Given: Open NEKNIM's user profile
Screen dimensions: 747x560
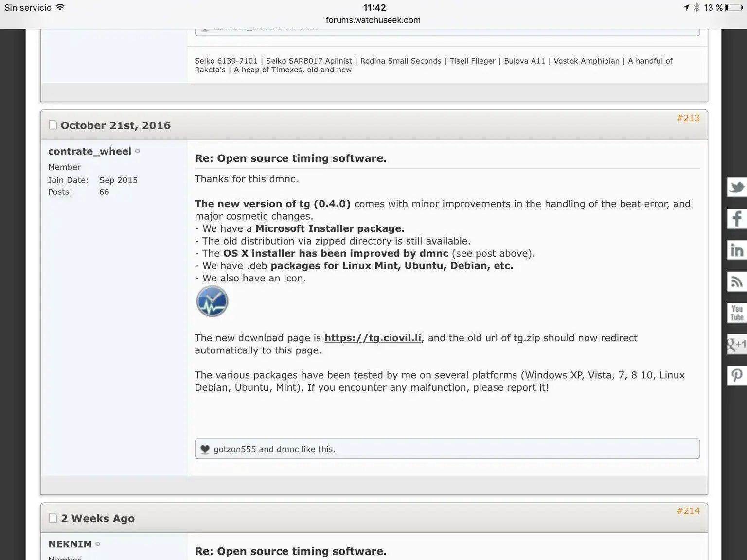Looking at the screenshot, I should pos(70,544).
